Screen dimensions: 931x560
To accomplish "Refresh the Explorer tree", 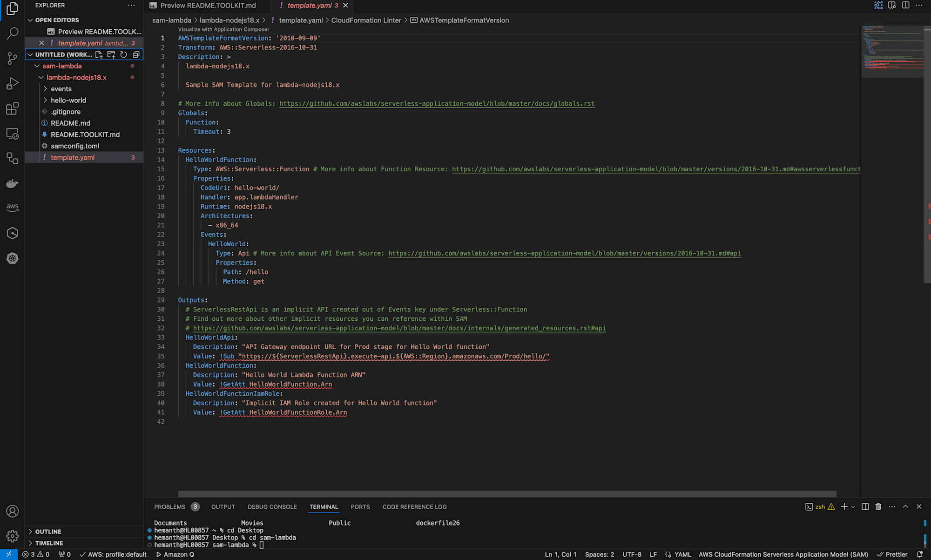I will (124, 54).
